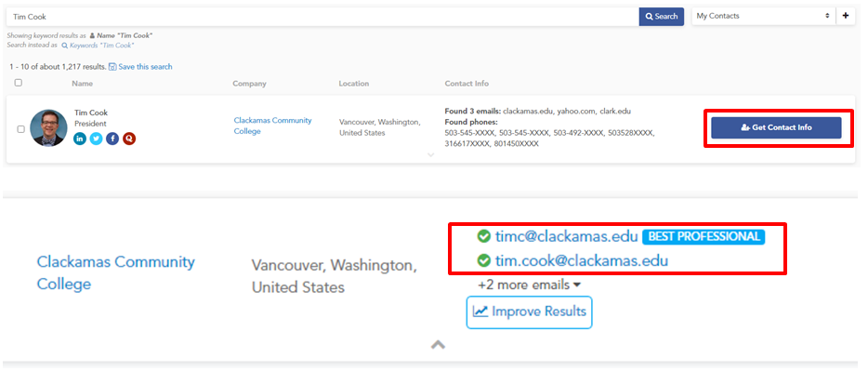868x371 pixels.
Task: Click Tim Cook's profile photo
Action: tap(48, 128)
